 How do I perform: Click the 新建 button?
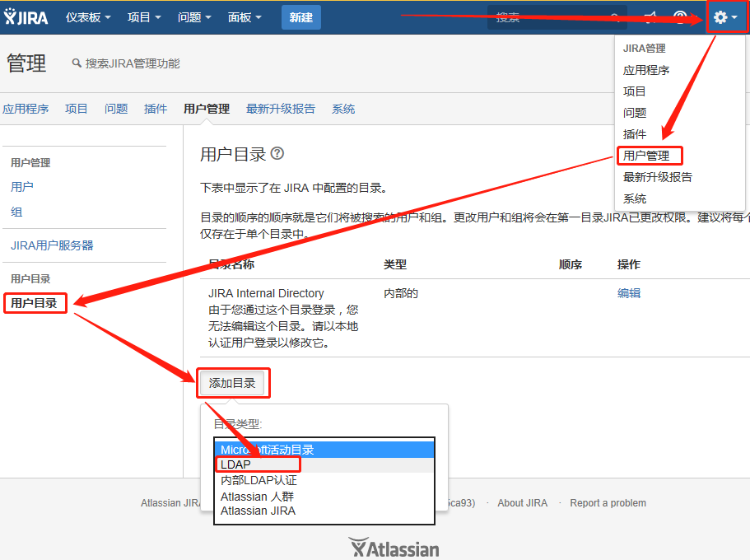[x=300, y=16]
